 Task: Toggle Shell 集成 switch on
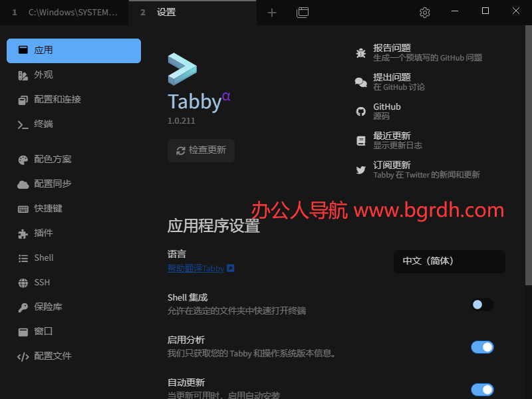482,305
